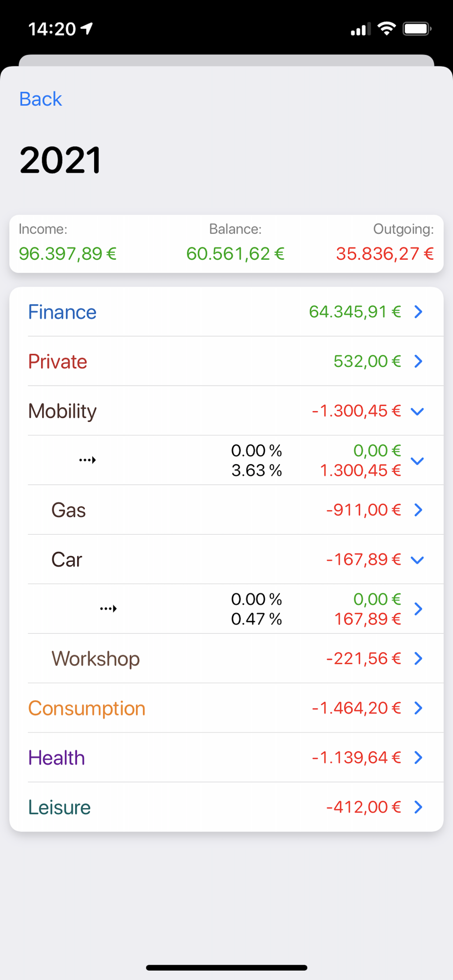Open Workshop subcategory chevron
Viewport: 453px width, 980px height.
coord(418,659)
